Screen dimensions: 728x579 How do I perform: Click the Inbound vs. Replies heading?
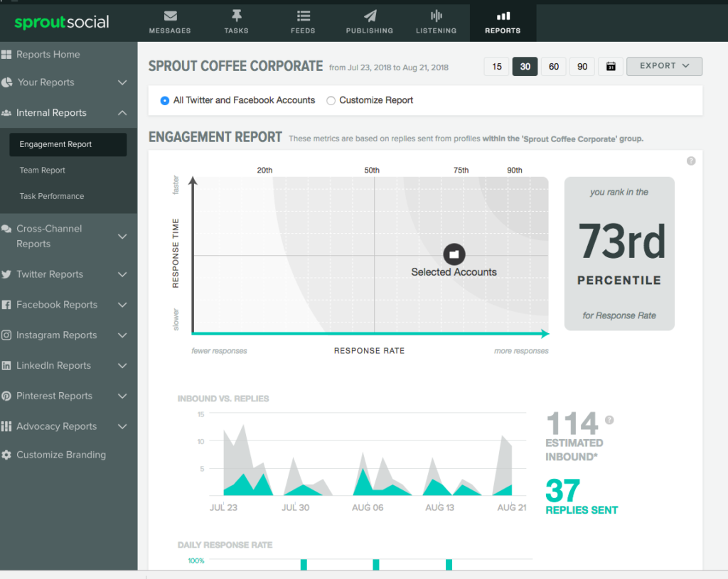coord(223,399)
